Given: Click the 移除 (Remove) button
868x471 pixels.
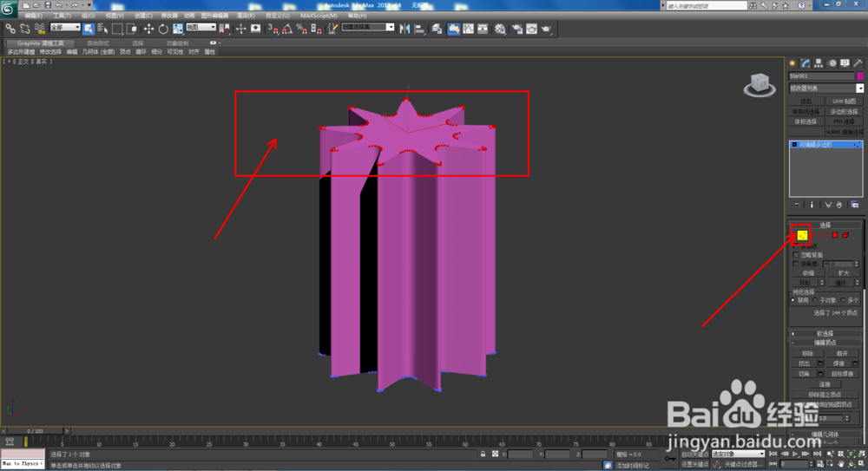Looking at the screenshot, I should [807, 353].
